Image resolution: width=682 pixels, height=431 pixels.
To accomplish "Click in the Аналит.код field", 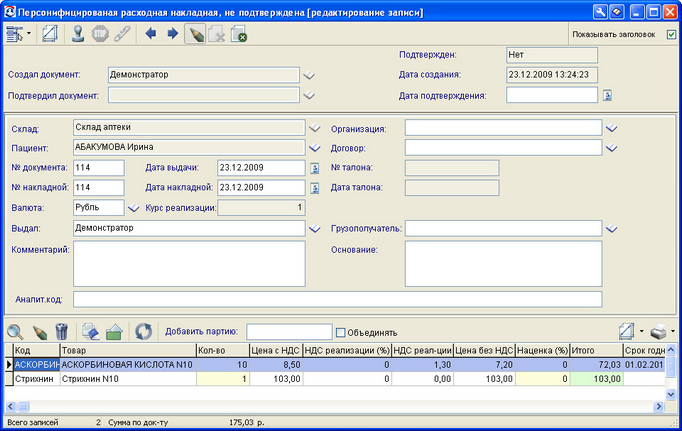I will pyautogui.click(x=338, y=299).
